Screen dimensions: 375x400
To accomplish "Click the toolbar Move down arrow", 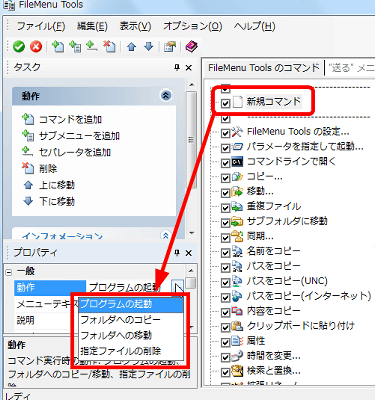I will pos(149,47).
